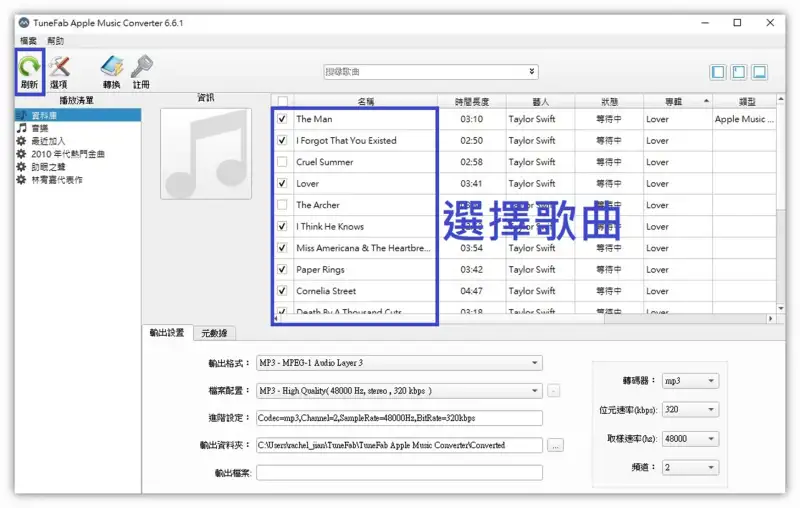Open the 最近加入 smart playlist
The width and height of the screenshot is (800, 508).
(48, 141)
